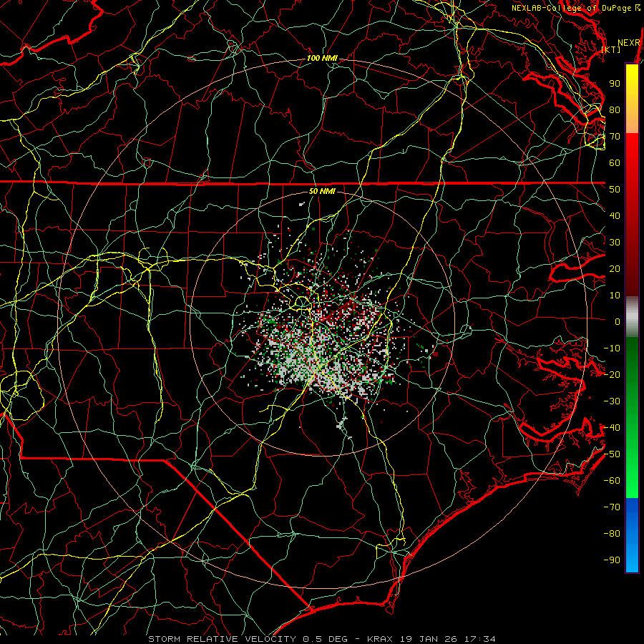Click the [KT] units label above scale
The height and width of the screenshot is (644, 644).
coord(611,49)
